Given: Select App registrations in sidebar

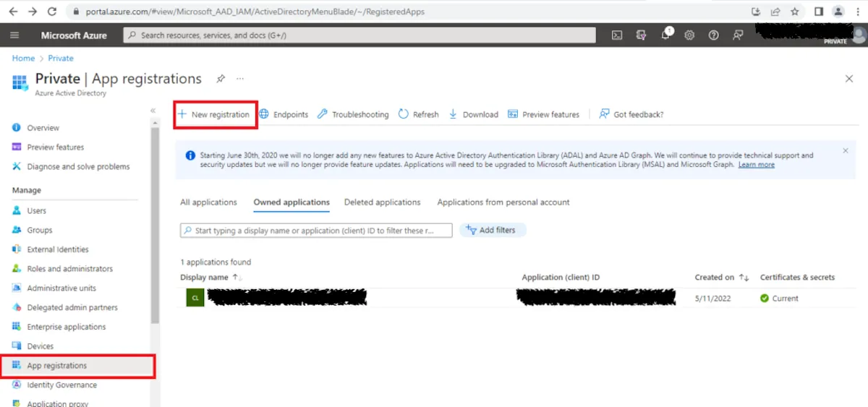Looking at the screenshot, I should [77, 366].
